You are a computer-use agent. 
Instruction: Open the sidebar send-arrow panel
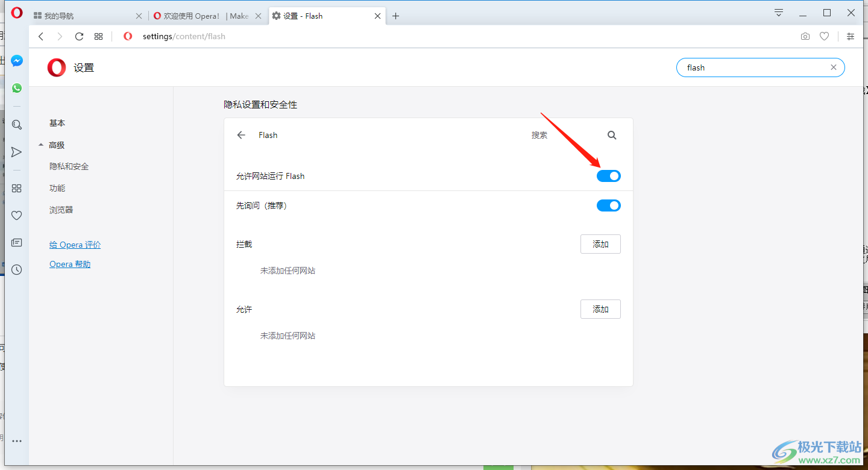click(x=17, y=152)
